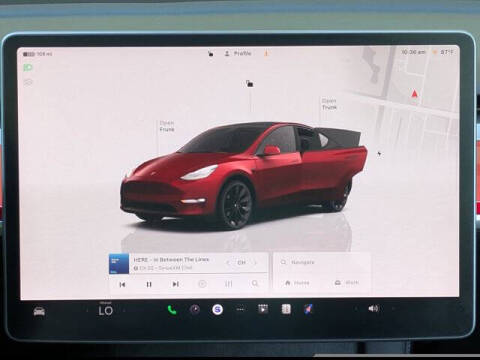Screen dimensions: 480x360
Task: Raise cabin temperature with the right arrow
Action: click(x=124, y=311)
